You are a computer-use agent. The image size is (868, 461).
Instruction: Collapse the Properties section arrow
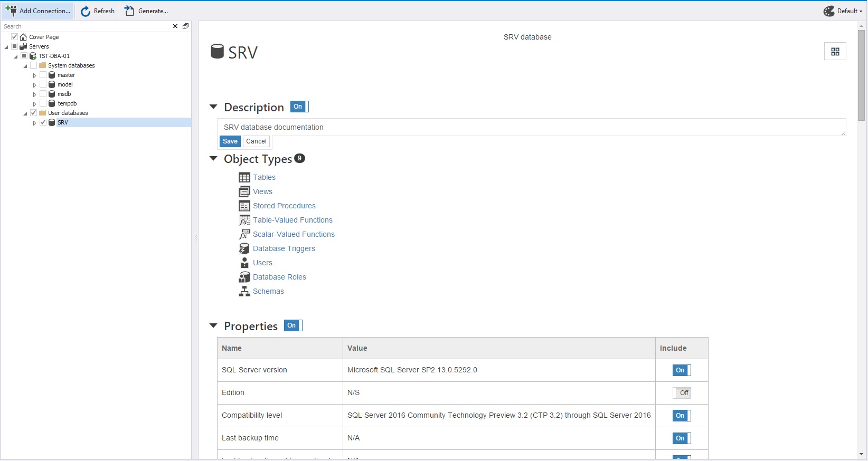tap(213, 326)
